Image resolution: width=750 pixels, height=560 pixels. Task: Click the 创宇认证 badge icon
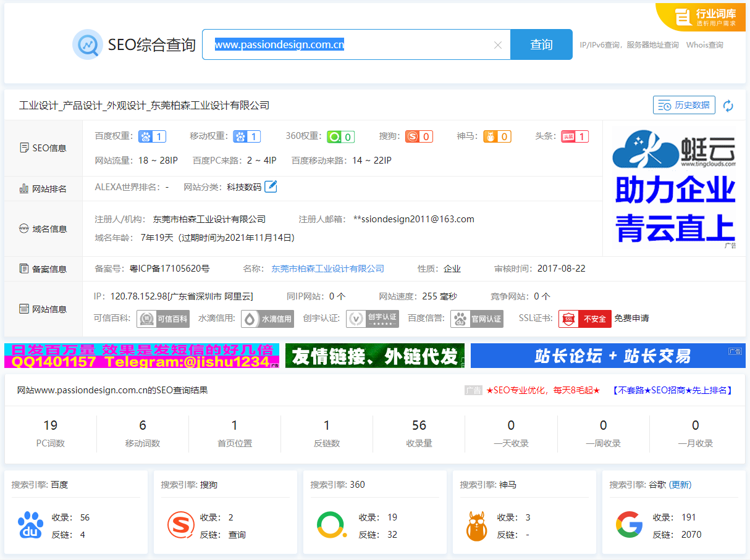373,319
